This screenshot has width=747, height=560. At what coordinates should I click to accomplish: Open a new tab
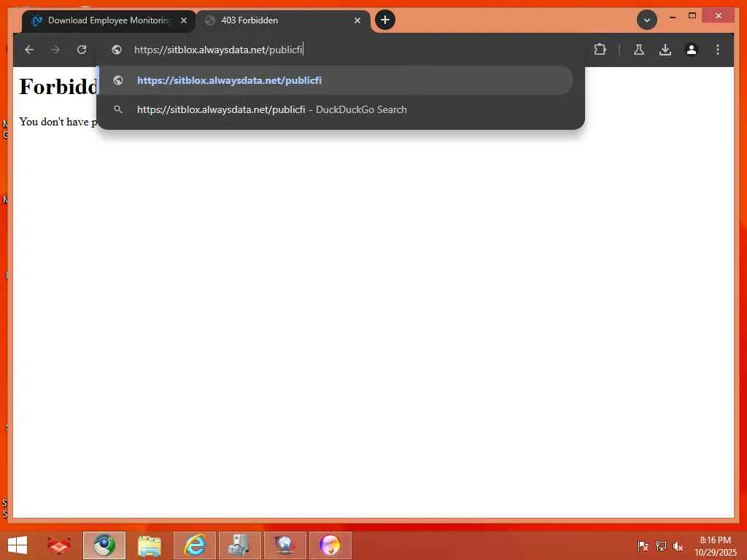385,20
